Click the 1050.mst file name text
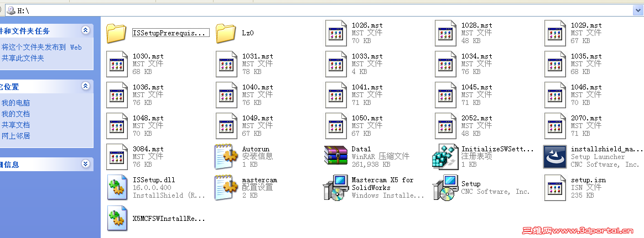644x238 pixels. click(367, 118)
